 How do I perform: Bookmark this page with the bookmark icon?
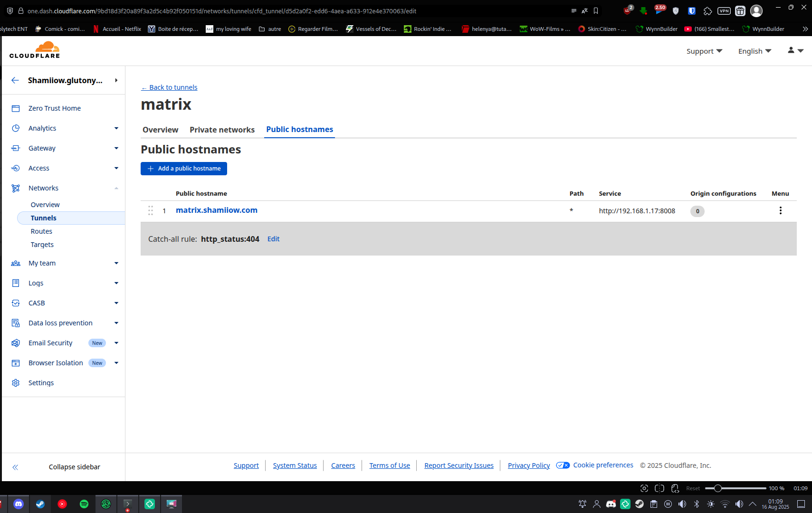tap(596, 10)
